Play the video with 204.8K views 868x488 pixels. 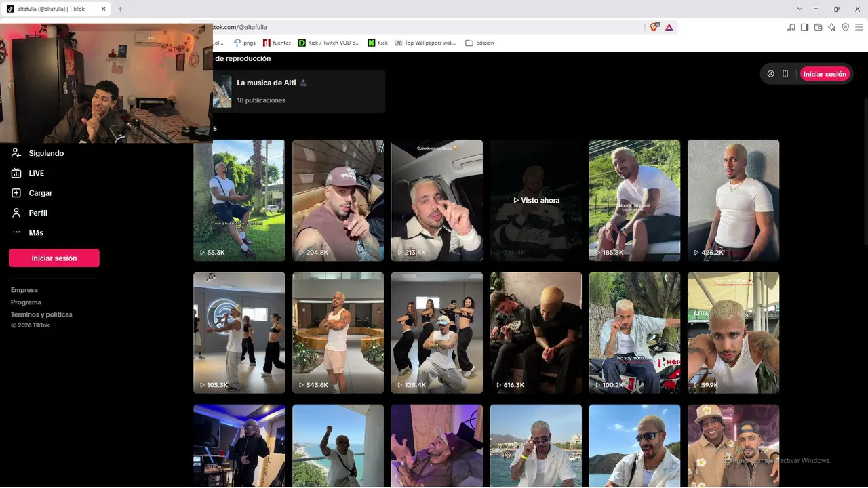(x=338, y=200)
